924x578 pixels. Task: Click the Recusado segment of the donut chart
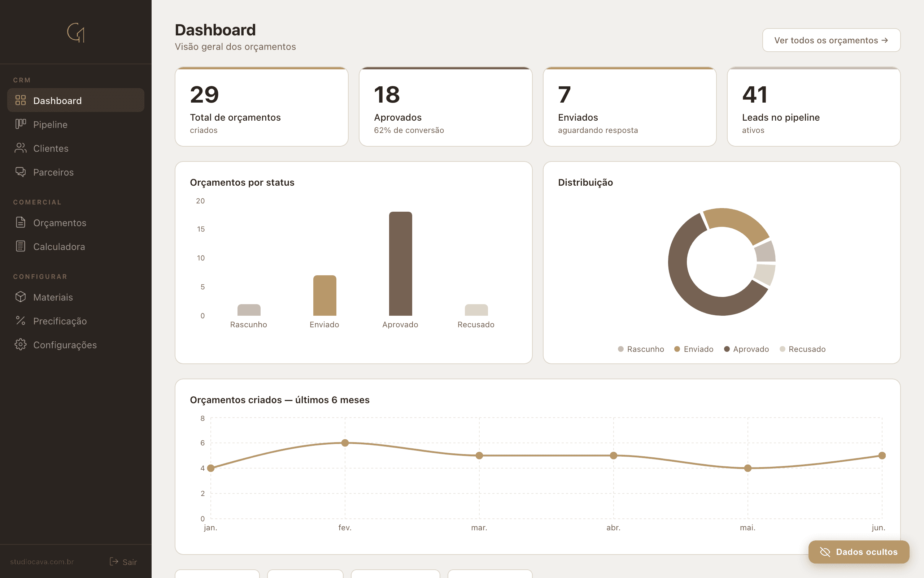765,274
